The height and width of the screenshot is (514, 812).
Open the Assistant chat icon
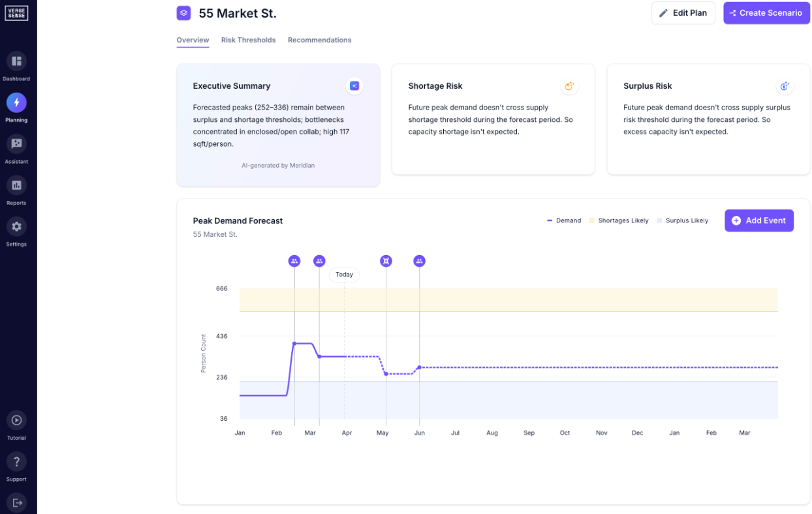[x=16, y=144]
